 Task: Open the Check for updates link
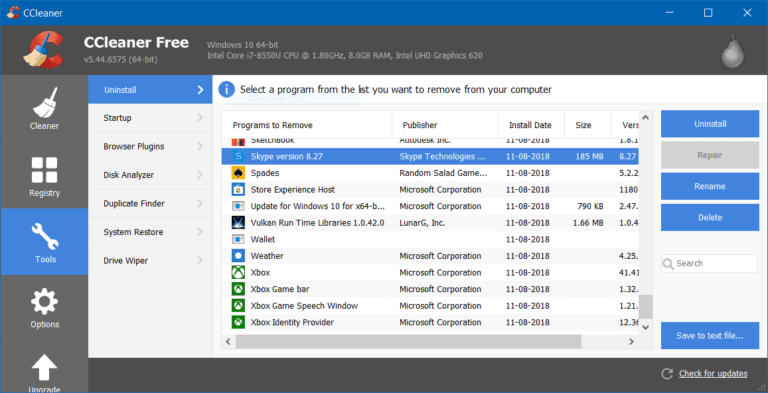point(713,374)
